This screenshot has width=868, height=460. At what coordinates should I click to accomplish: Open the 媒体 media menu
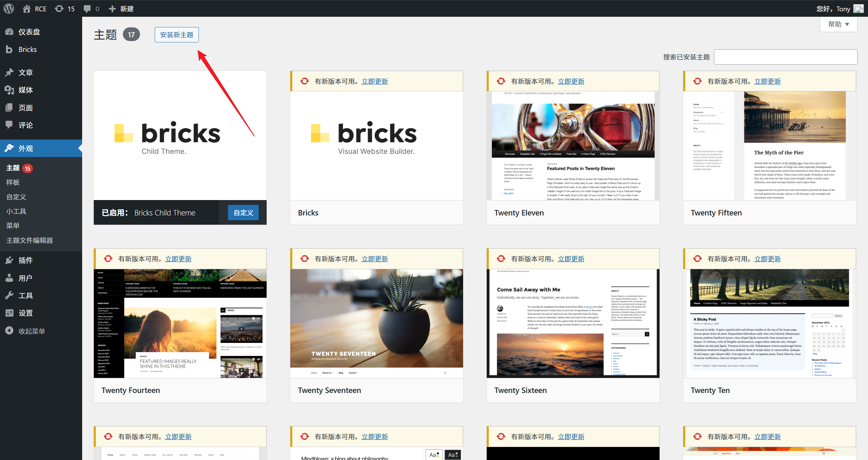[26, 90]
